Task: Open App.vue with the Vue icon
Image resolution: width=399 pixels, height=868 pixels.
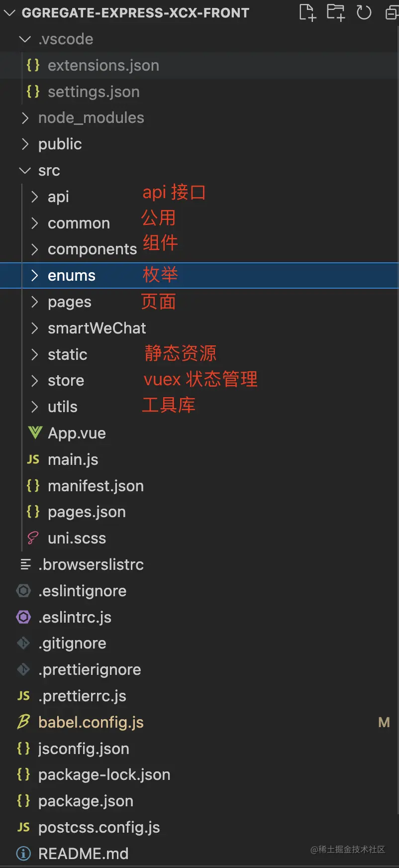Action: pyautogui.click(x=77, y=433)
